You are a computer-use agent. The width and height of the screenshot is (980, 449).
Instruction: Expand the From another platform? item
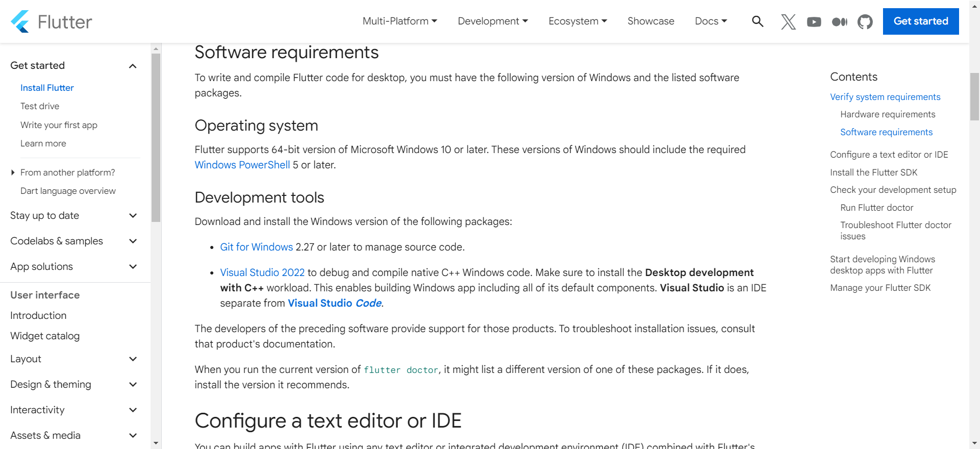(x=13, y=172)
